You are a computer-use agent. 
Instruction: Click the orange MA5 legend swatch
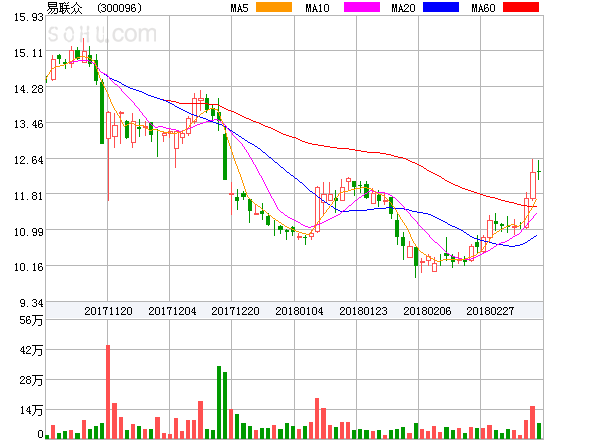[274, 7]
